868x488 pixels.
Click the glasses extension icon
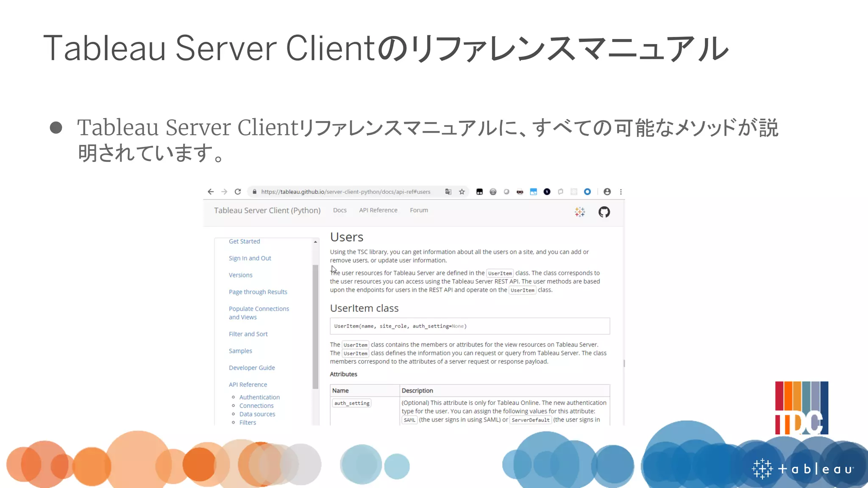pos(520,192)
